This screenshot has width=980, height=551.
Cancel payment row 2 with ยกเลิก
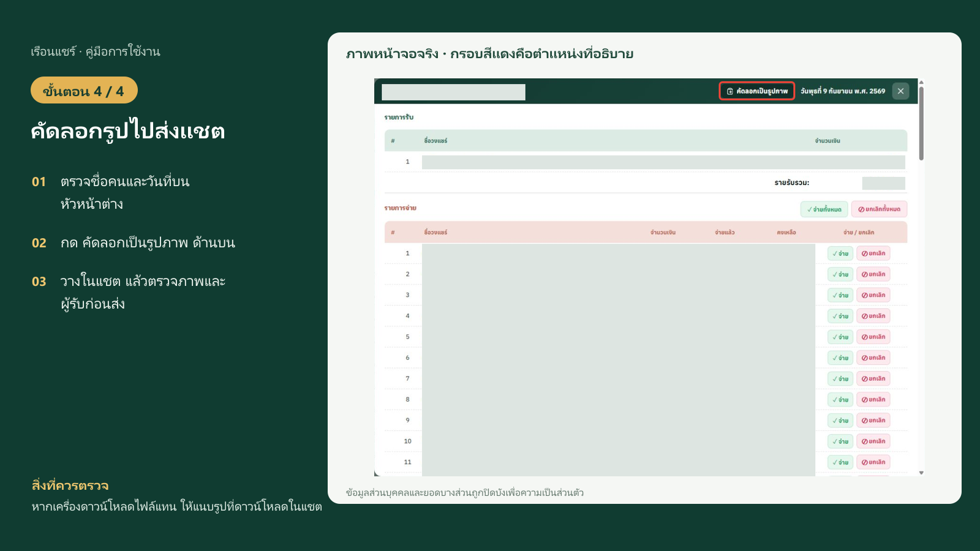pos(873,274)
